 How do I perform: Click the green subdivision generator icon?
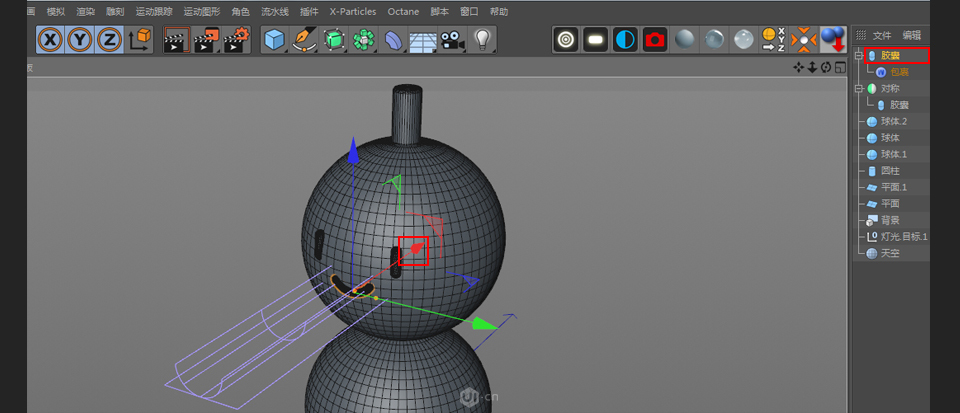click(x=334, y=40)
